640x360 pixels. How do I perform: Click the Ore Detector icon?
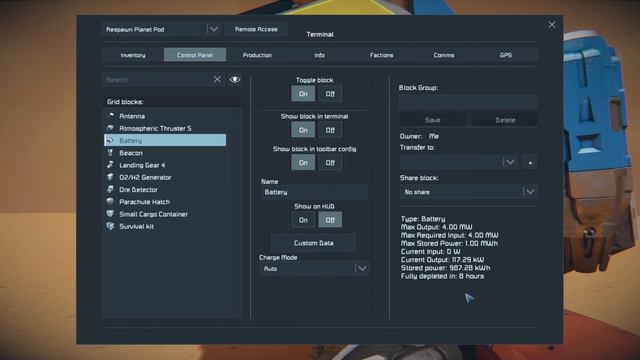[x=111, y=189]
